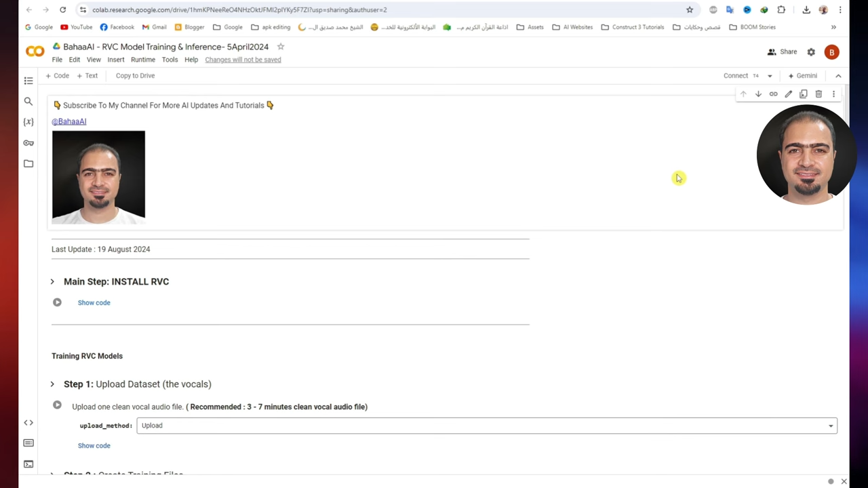868x488 pixels.
Task: Collapse the Main Step: INSTALL RVC section
Action: coord(52,281)
